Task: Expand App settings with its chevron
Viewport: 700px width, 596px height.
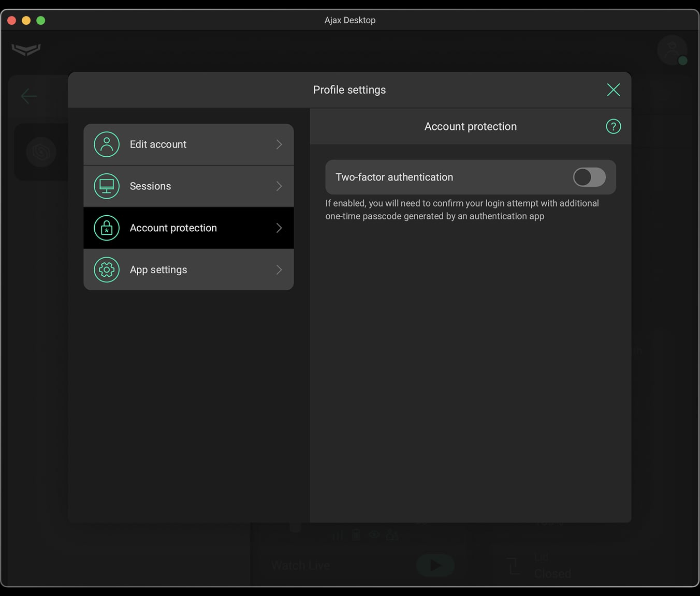Action: 279,270
